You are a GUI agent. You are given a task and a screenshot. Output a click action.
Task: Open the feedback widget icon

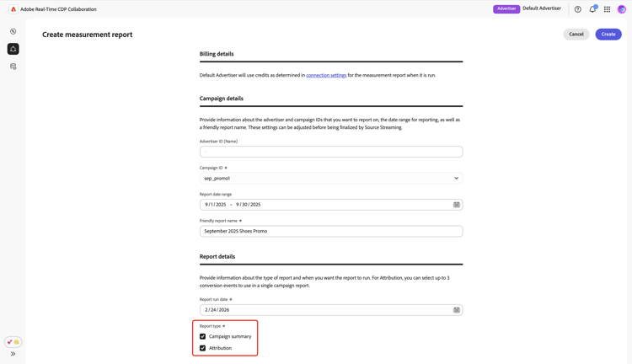click(13, 342)
